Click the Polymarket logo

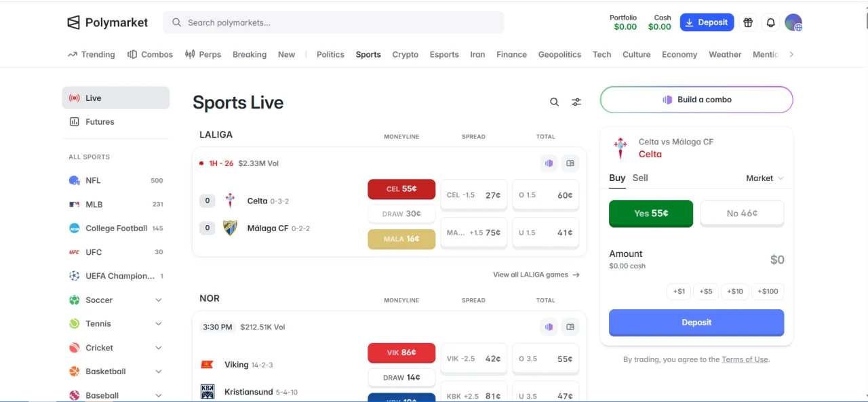(x=107, y=22)
